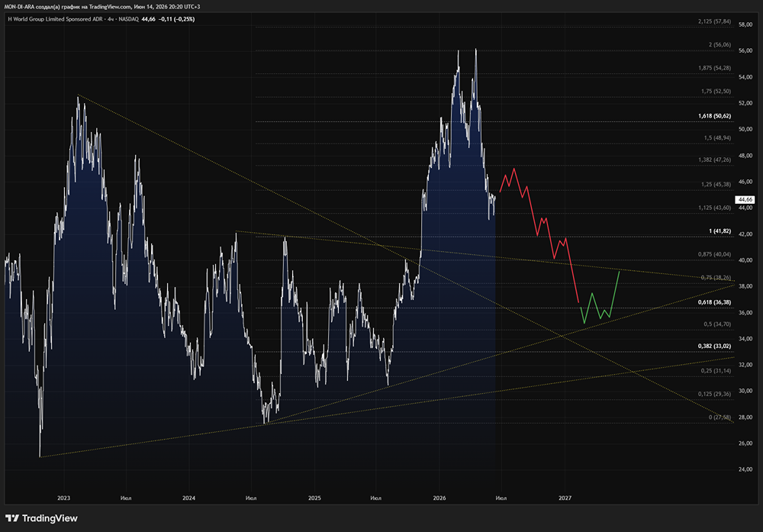Select the 52,00 price axis value

(x=745, y=103)
